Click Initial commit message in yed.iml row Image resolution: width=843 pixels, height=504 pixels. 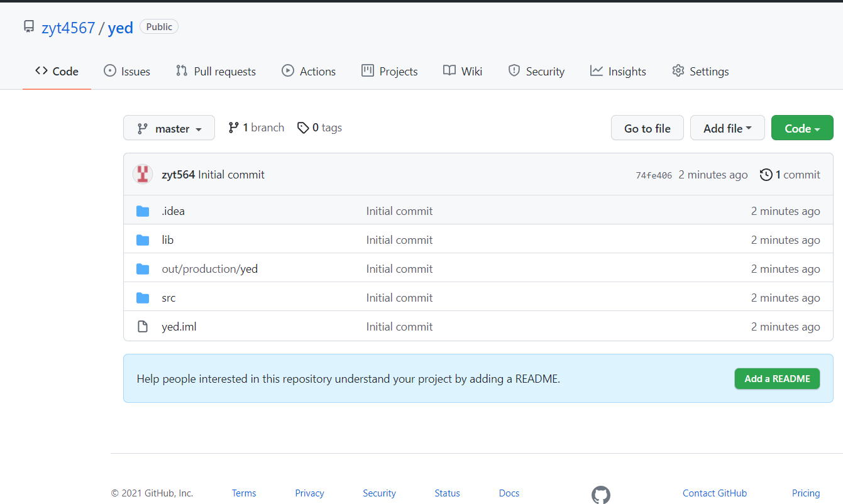pyautogui.click(x=399, y=327)
